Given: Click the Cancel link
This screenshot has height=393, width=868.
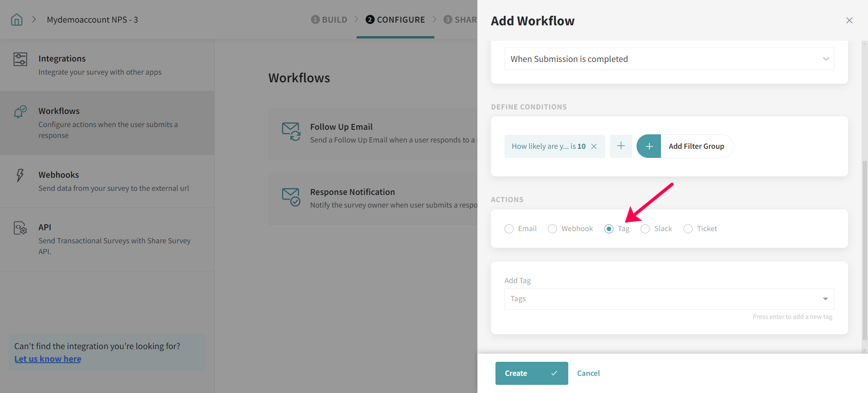Looking at the screenshot, I should tap(588, 373).
